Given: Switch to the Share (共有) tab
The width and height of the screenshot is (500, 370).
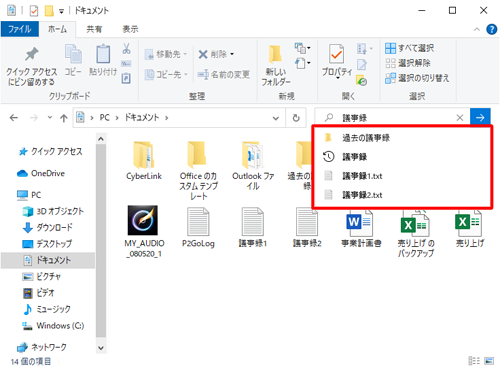Looking at the screenshot, I should coord(94,29).
